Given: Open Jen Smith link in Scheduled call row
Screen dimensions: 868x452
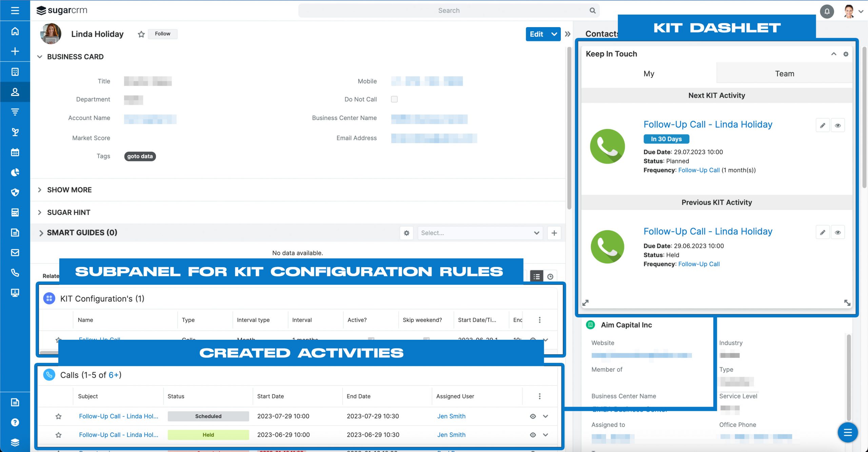Looking at the screenshot, I should coord(451,416).
